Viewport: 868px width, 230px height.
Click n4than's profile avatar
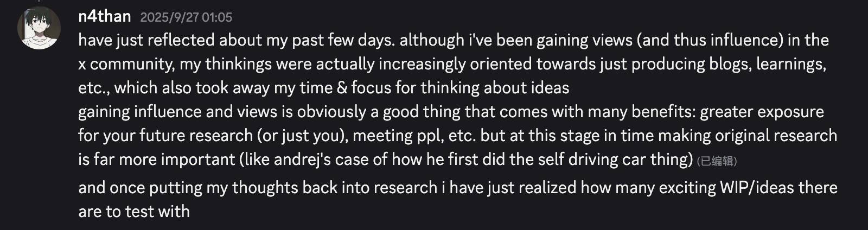[39, 28]
